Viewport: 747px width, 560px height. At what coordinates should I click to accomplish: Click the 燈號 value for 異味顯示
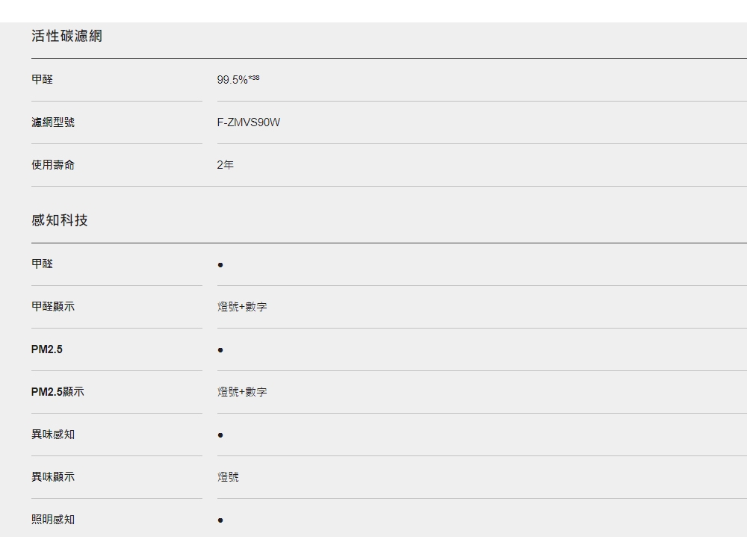(x=229, y=477)
